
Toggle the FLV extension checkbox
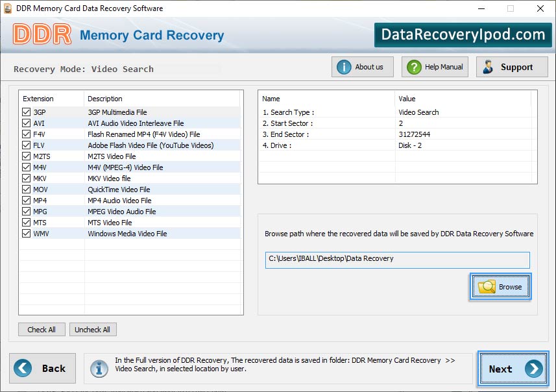[x=26, y=145]
